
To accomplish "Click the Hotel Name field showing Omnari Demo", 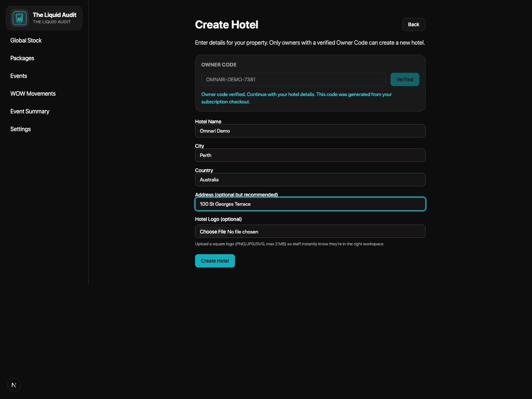I will tap(310, 131).
